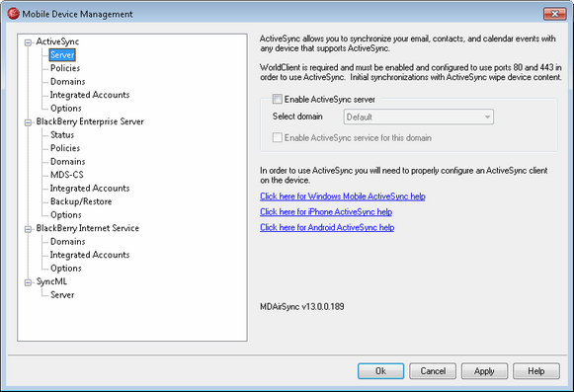Click the Help button
Viewport: 574px width, 392px height.
click(x=535, y=371)
